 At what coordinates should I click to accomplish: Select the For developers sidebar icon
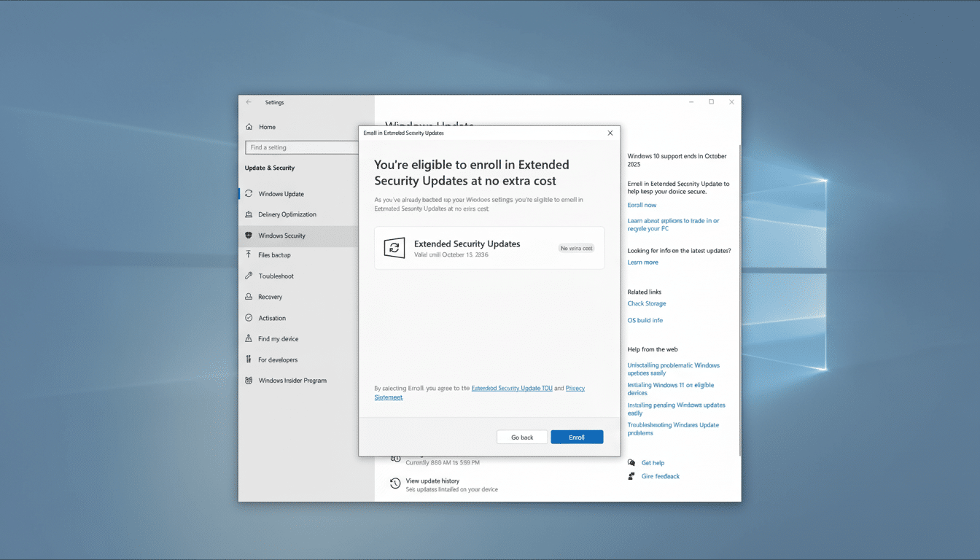(x=249, y=359)
